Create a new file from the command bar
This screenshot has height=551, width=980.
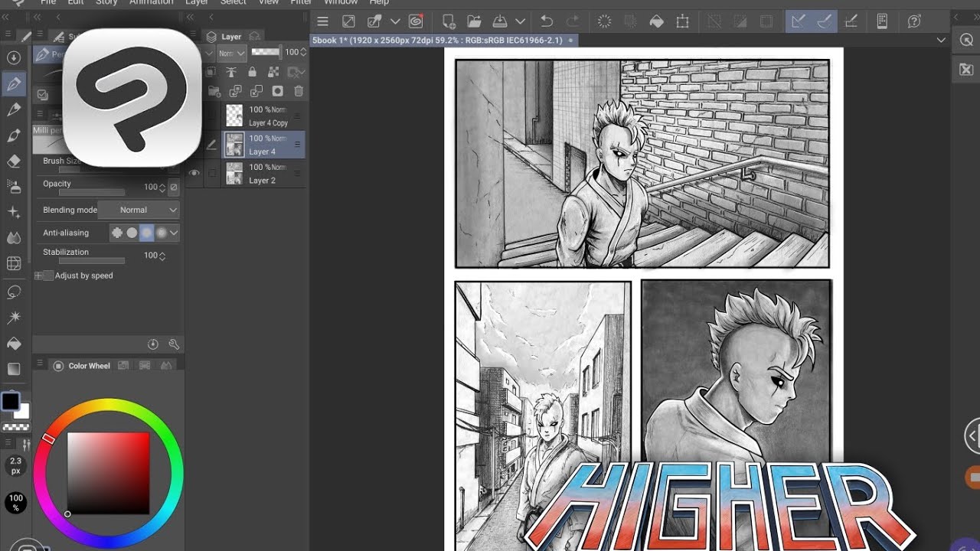pos(449,21)
